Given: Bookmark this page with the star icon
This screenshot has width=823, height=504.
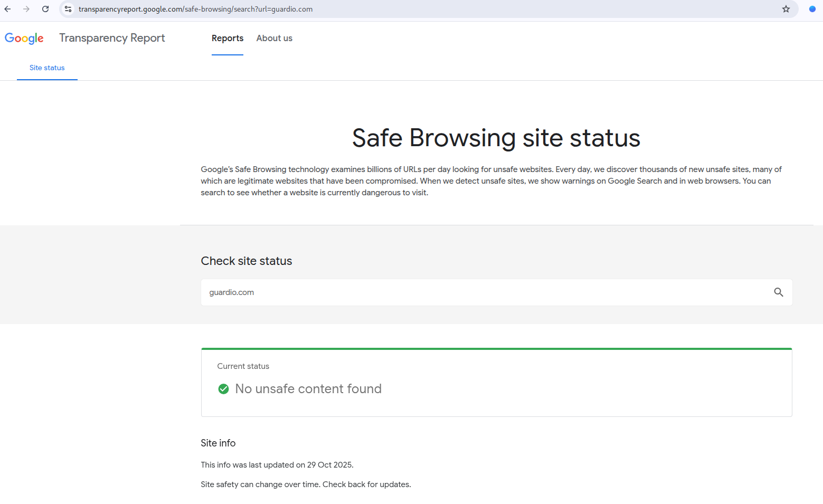Looking at the screenshot, I should [x=786, y=9].
